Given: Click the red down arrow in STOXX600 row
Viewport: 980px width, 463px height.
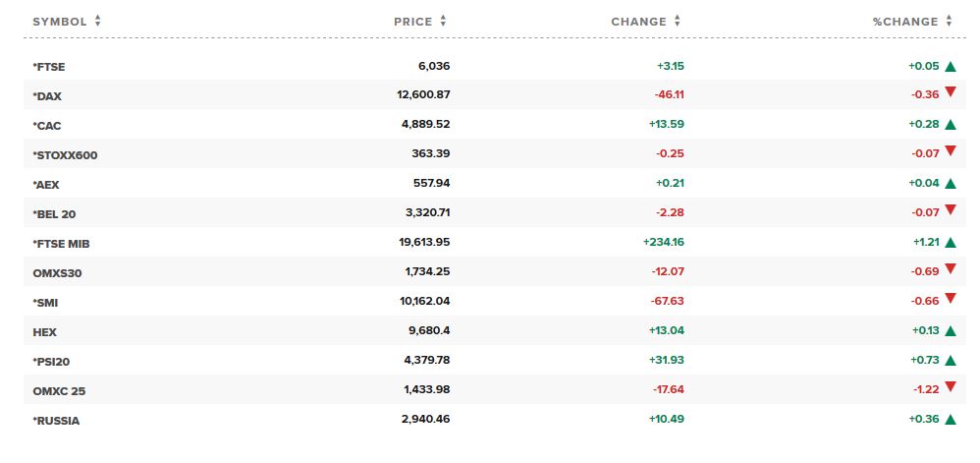Looking at the screenshot, I should click(951, 150).
